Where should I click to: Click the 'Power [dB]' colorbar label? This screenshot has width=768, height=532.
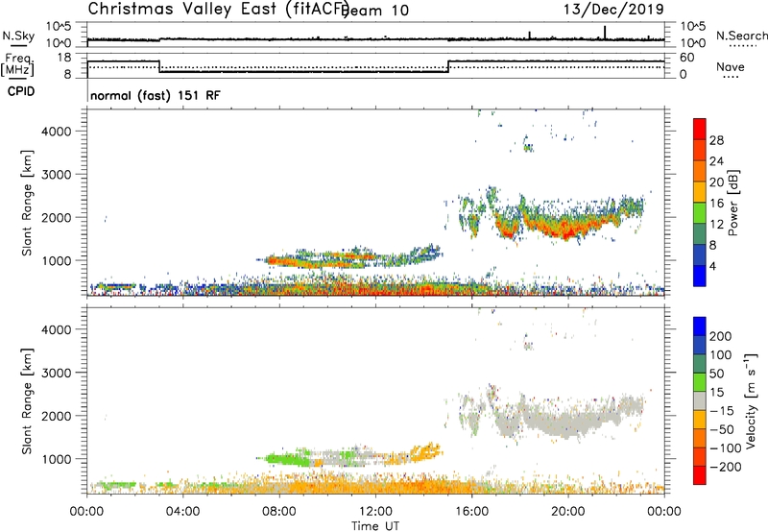tap(732, 203)
